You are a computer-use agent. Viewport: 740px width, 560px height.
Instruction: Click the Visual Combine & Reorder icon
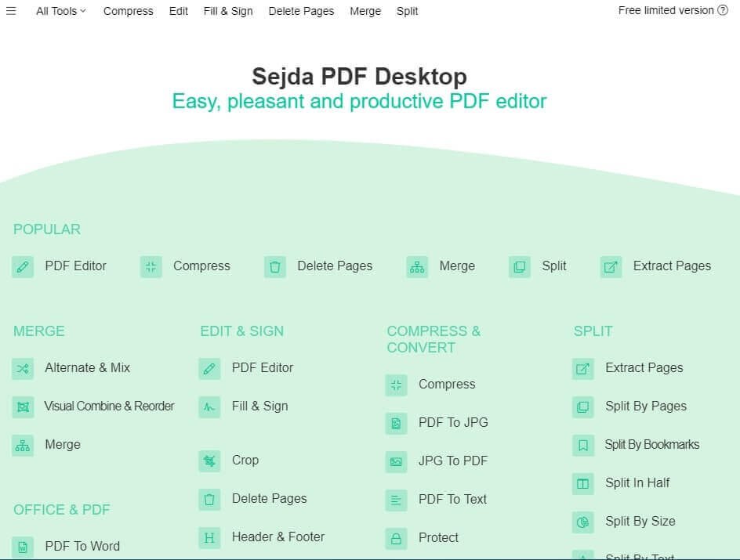click(x=23, y=406)
